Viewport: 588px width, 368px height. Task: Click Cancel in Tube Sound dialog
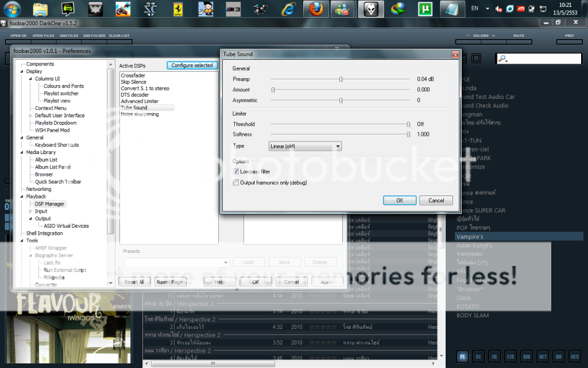[436, 200]
